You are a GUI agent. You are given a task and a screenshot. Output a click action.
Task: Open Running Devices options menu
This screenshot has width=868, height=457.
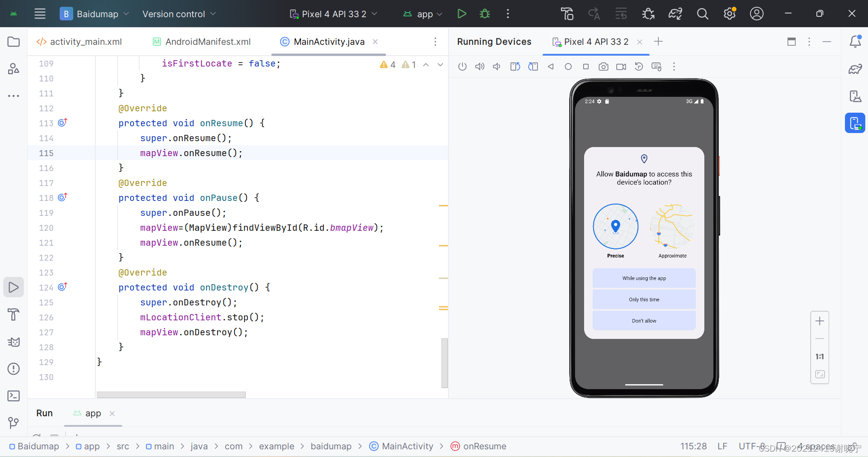tap(809, 42)
